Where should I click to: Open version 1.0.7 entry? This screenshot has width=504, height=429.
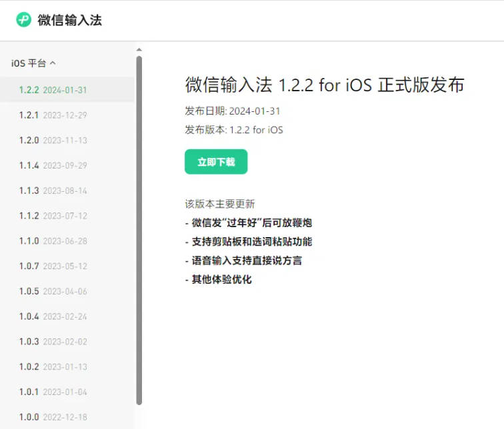pos(67,266)
